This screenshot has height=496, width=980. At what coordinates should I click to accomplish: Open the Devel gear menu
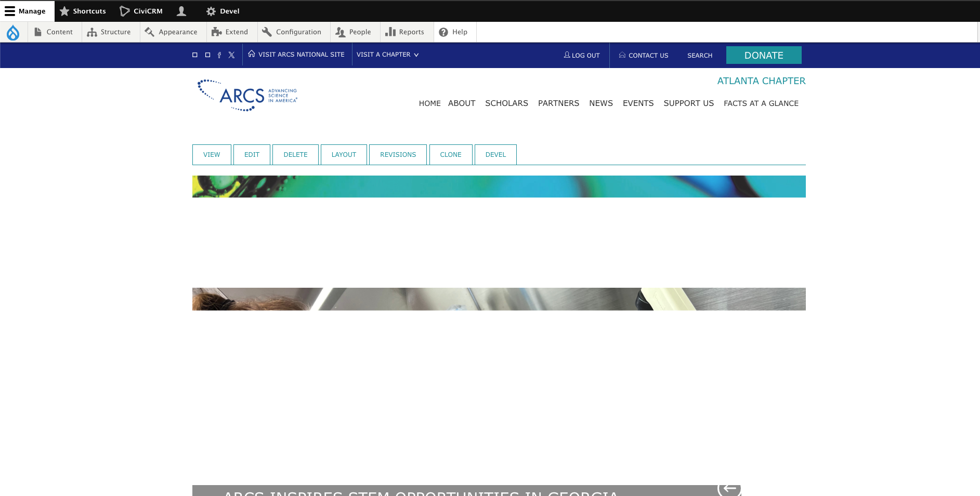click(x=223, y=11)
